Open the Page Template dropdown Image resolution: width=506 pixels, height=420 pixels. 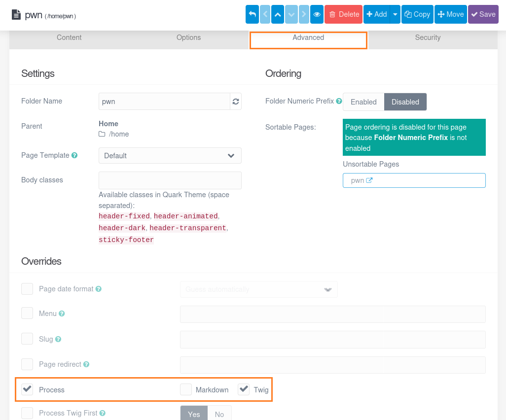coord(170,155)
